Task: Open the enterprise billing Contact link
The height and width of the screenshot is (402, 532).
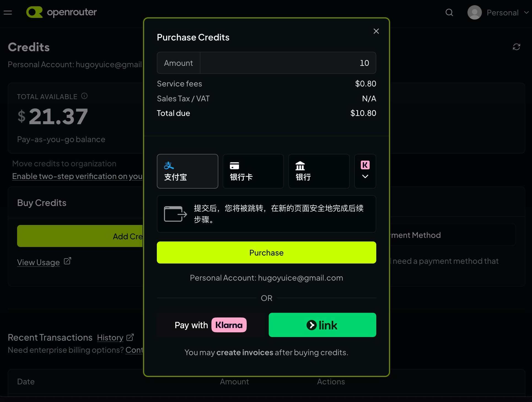Action: (x=134, y=350)
